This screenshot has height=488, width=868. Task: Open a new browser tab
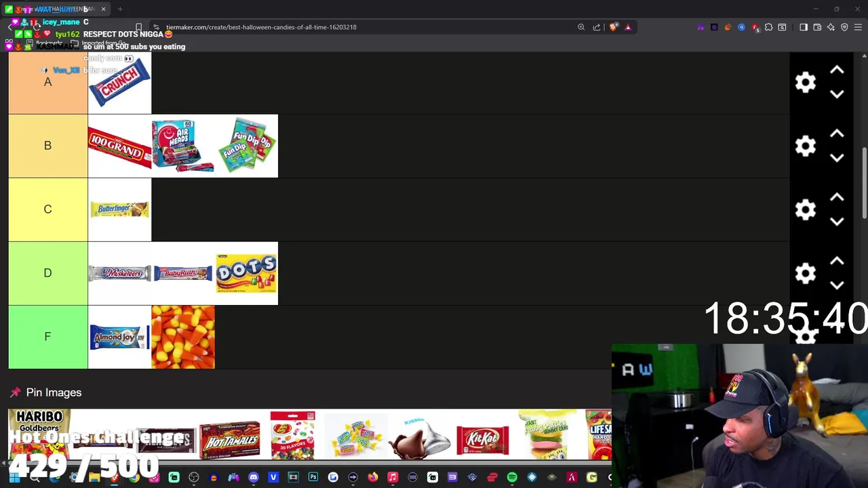coord(120,9)
